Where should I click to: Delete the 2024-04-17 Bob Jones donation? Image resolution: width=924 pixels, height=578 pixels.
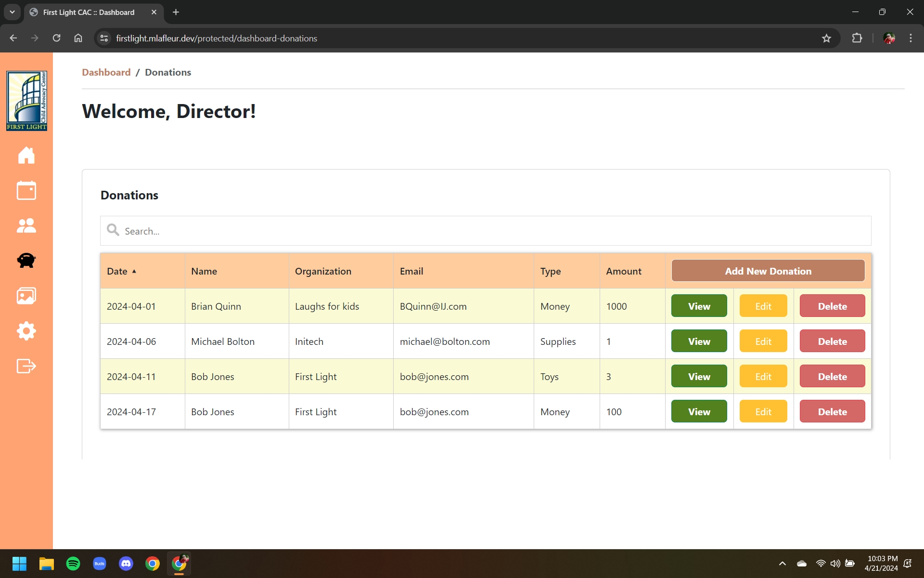832,412
